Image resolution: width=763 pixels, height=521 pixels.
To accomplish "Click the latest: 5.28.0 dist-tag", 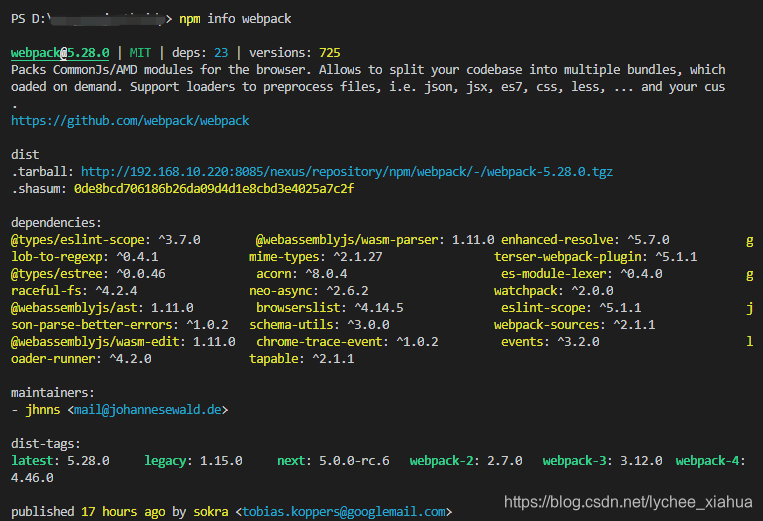I will tap(60, 461).
